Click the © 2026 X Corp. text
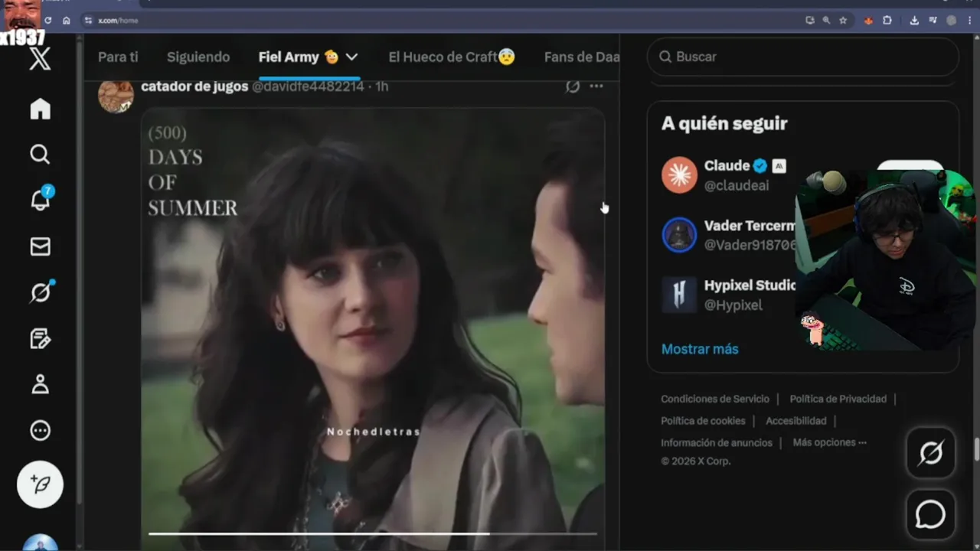The image size is (980, 551). coord(696,461)
